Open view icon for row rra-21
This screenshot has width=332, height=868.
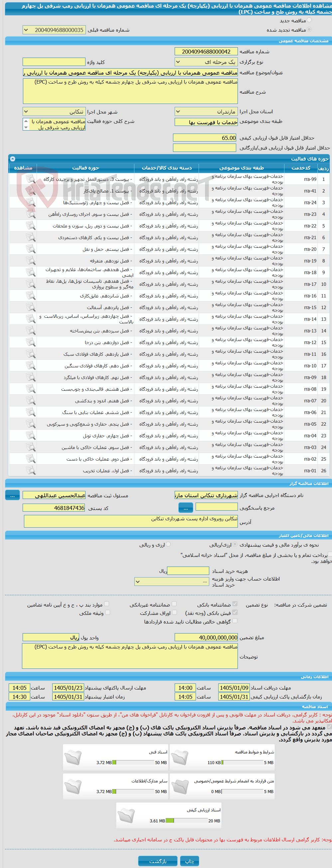click(x=31, y=237)
